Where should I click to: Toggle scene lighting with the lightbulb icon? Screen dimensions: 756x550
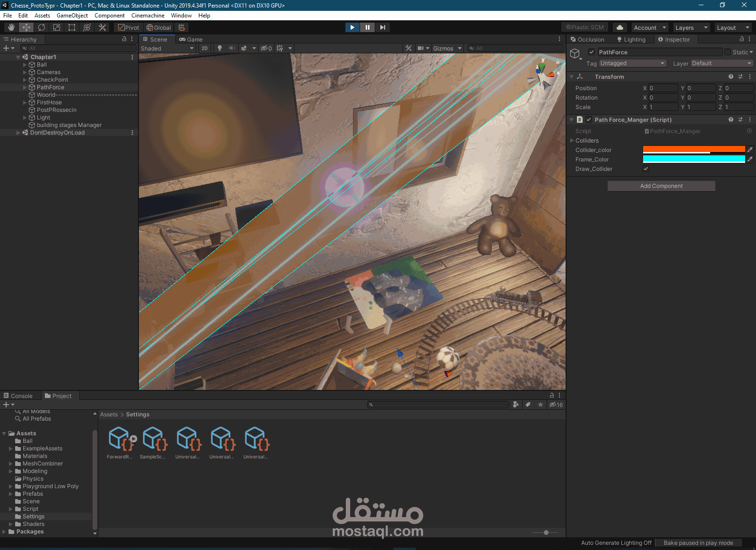coord(220,48)
